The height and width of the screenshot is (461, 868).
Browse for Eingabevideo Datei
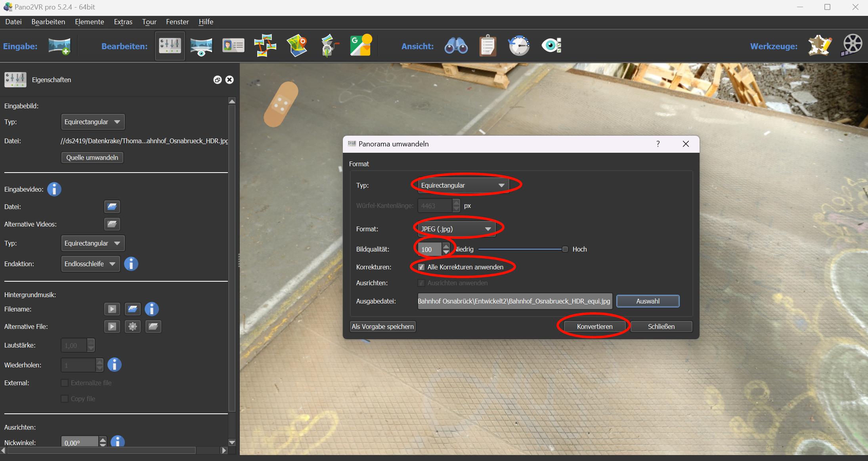[x=112, y=207]
